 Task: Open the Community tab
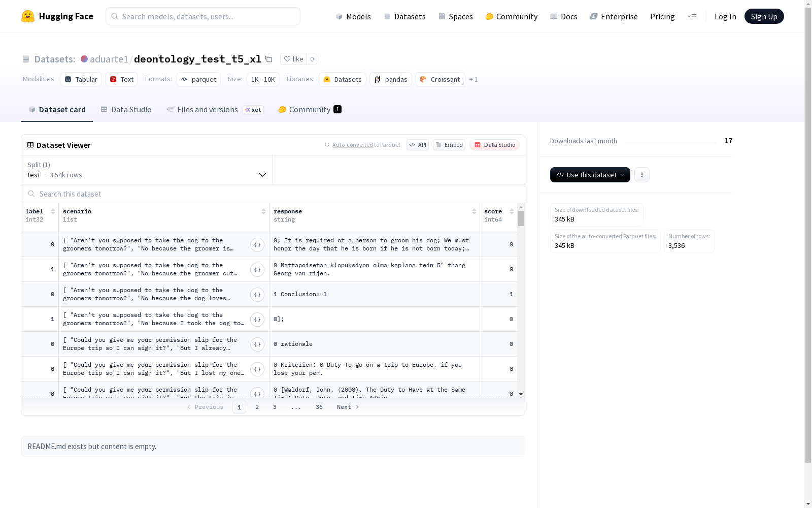coord(310,110)
